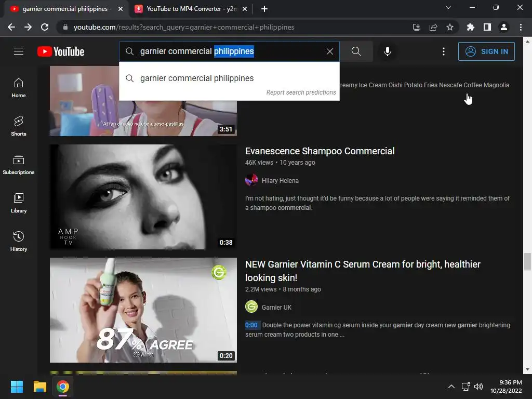Open Evanescence Shampoo Commercial video title

(320, 151)
